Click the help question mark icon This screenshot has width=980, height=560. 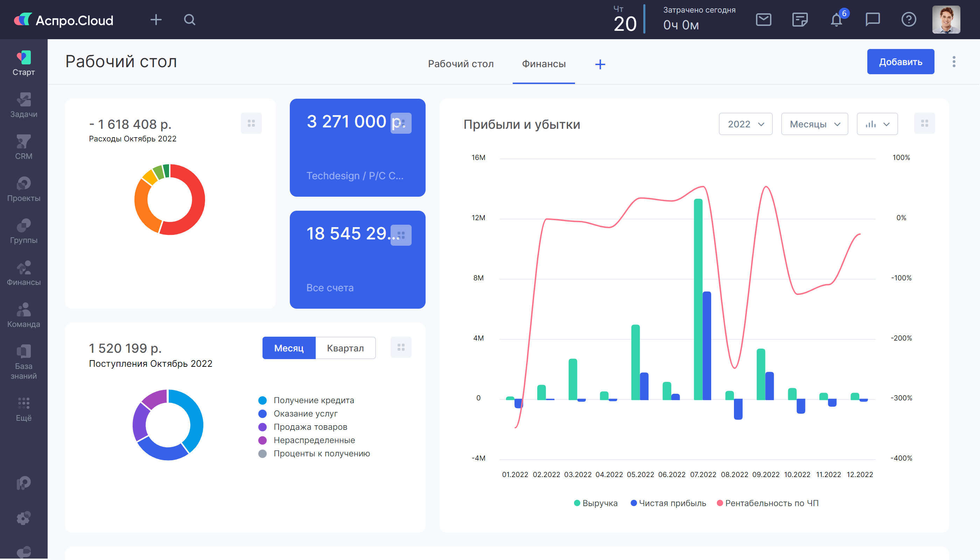[x=909, y=20]
